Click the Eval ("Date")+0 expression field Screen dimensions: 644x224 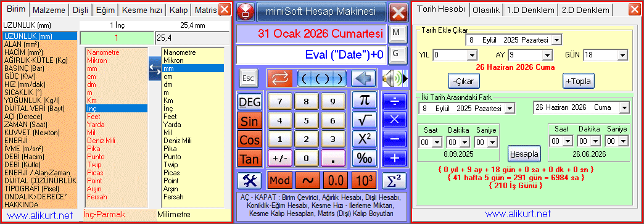pyautogui.click(x=312, y=55)
